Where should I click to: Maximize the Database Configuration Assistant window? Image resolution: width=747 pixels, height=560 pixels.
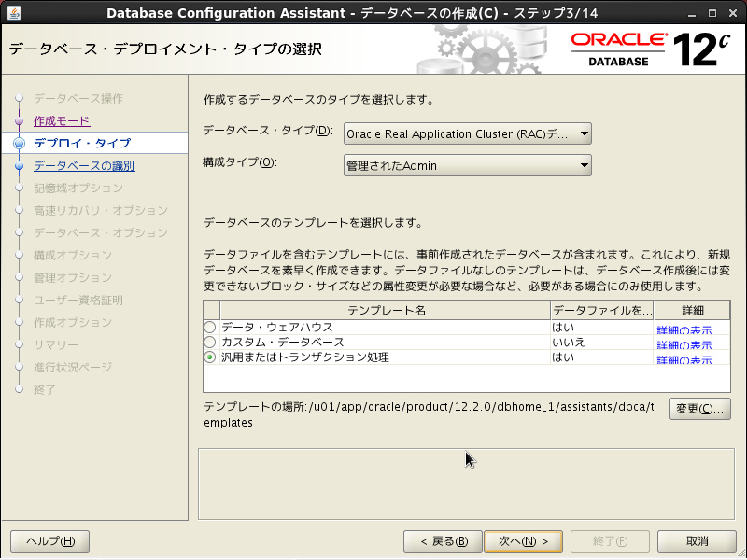tap(712, 13)
